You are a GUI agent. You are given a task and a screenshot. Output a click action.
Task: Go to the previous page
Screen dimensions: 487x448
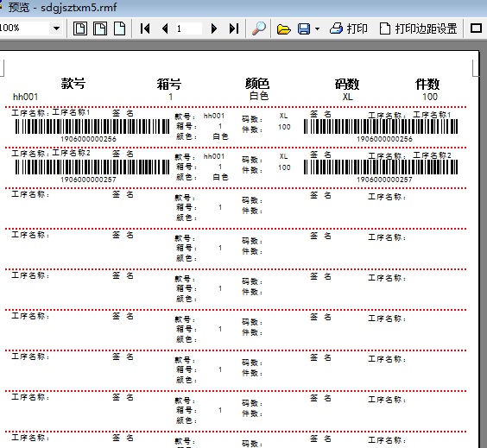[165, 28]
